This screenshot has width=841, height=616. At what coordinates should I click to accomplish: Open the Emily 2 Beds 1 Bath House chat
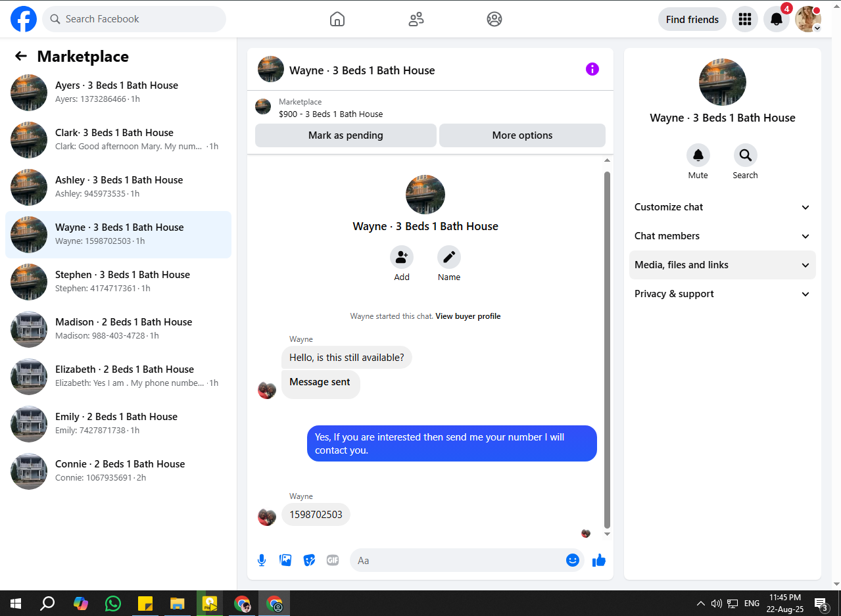click(118, 423)
